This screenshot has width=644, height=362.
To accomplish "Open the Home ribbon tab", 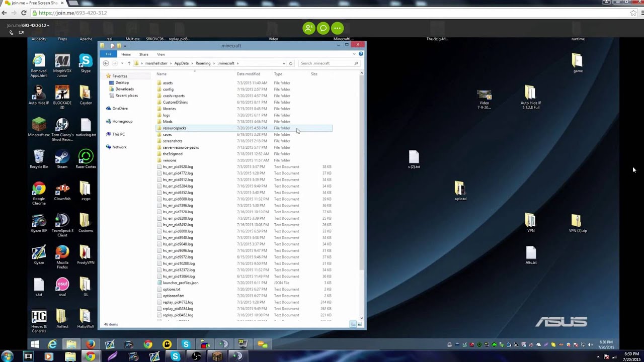I will [126, 54].
